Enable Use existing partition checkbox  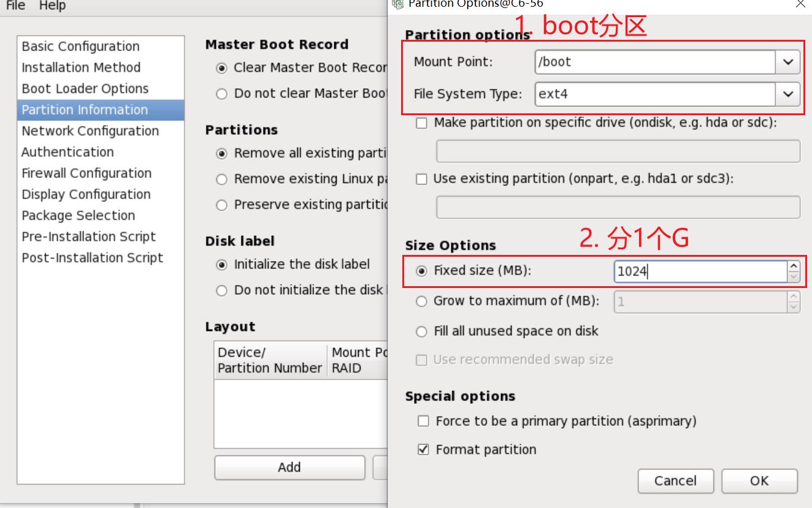pos(422,180)
